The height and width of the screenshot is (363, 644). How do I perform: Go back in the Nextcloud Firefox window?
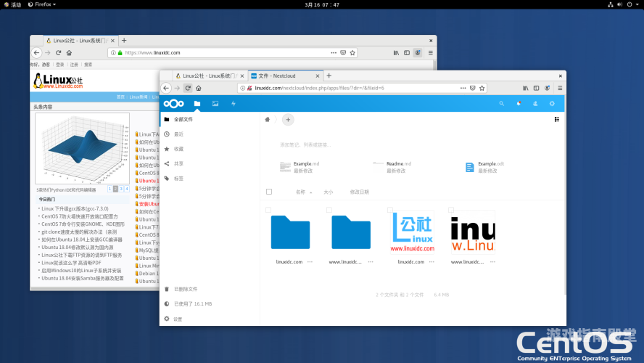tap(166, 88)
